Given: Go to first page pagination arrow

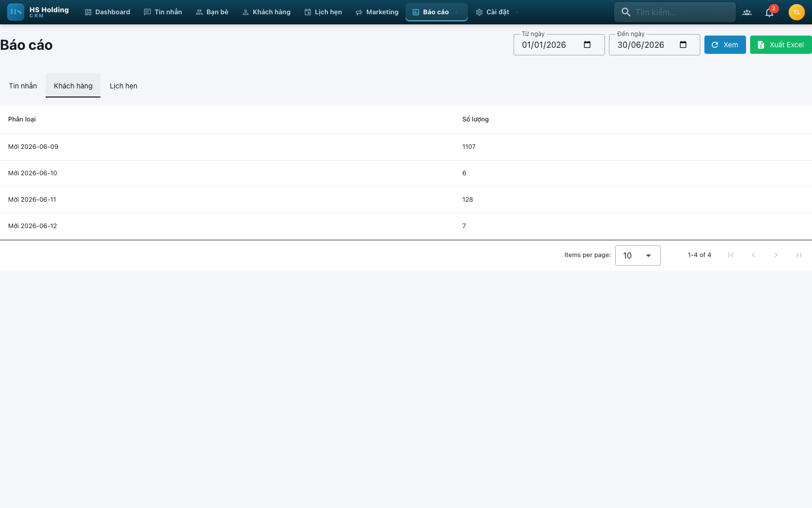Looking at the screenshot, I should click(731, 255).
